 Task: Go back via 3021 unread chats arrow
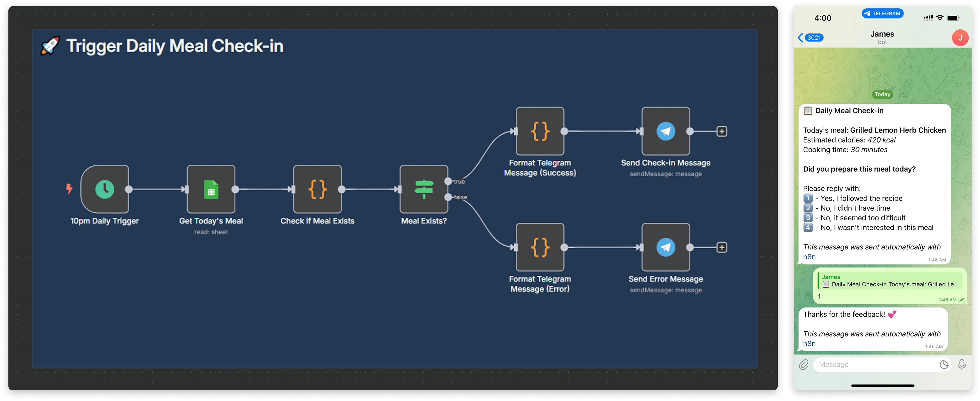(x=810, y=38)
